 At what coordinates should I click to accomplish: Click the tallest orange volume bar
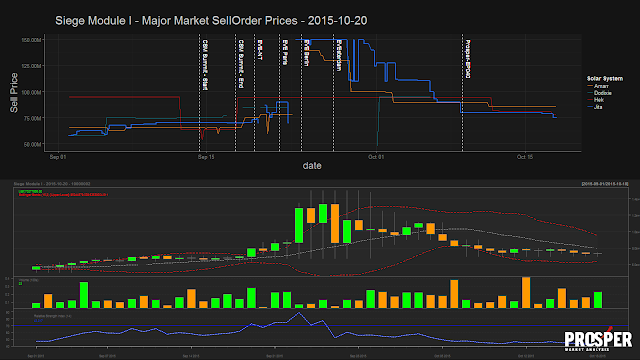click(526, 292)
